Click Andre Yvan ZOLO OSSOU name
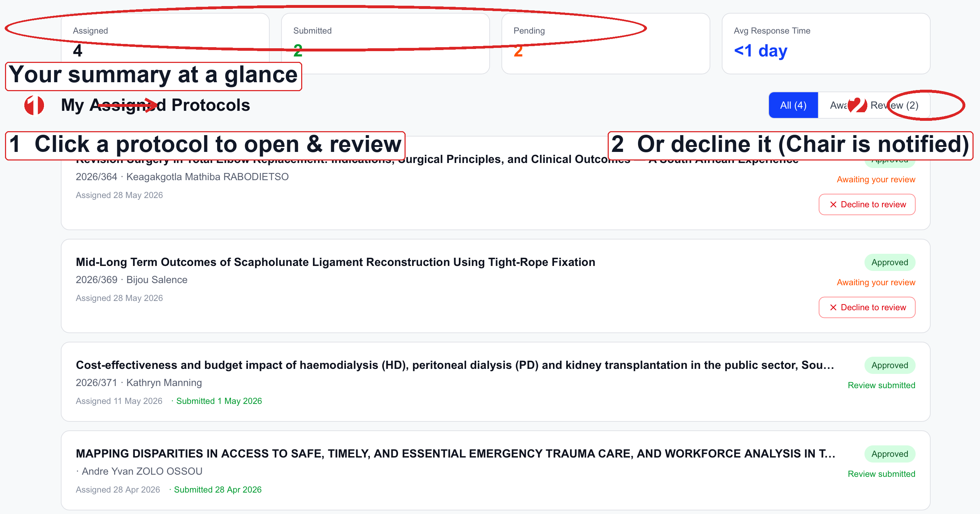This screenshot has width=980, height=514. [142, 471]
